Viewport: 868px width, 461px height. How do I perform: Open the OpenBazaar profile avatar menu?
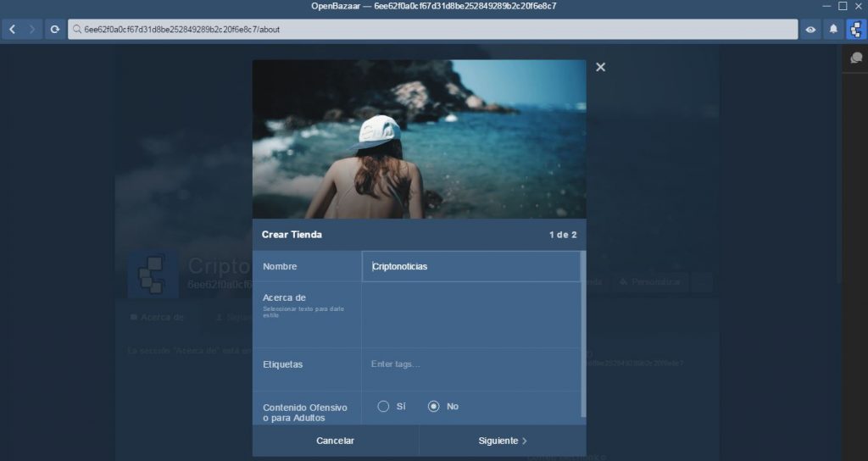[x=856, y=30]
